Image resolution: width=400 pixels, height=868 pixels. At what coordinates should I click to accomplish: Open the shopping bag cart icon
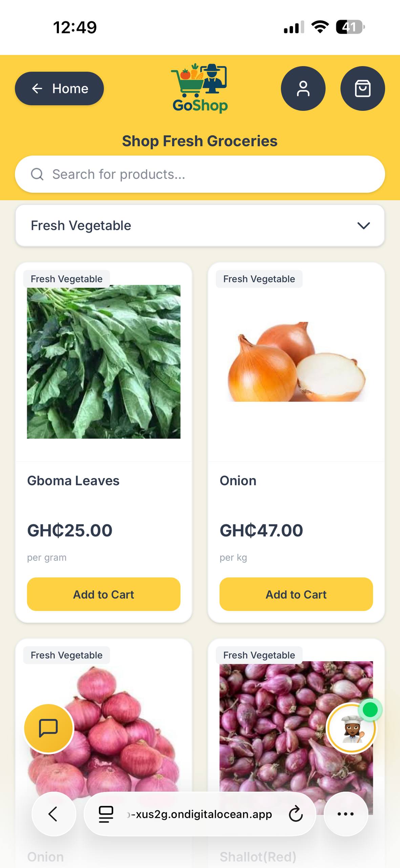[362, 88]
